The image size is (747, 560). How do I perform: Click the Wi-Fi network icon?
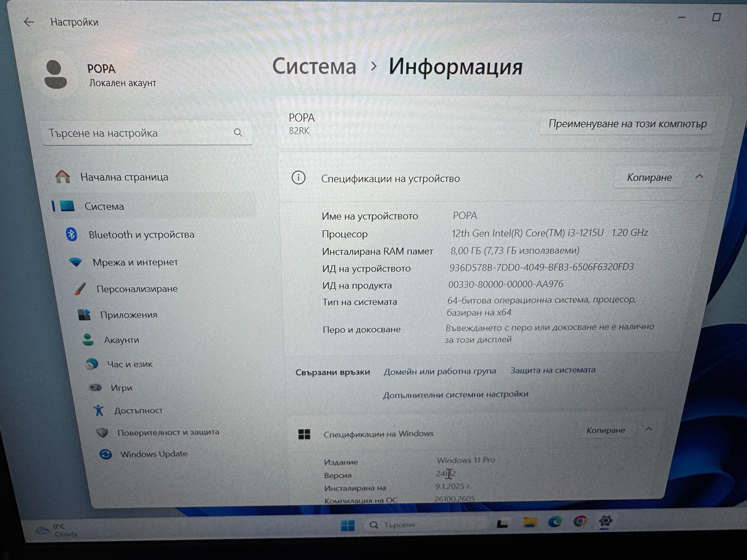click(75, 262)
